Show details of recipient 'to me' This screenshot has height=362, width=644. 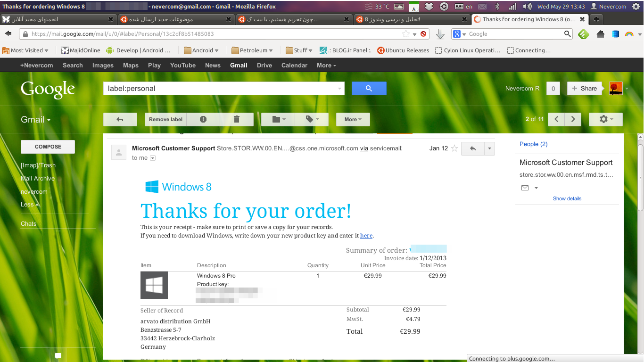152,158
